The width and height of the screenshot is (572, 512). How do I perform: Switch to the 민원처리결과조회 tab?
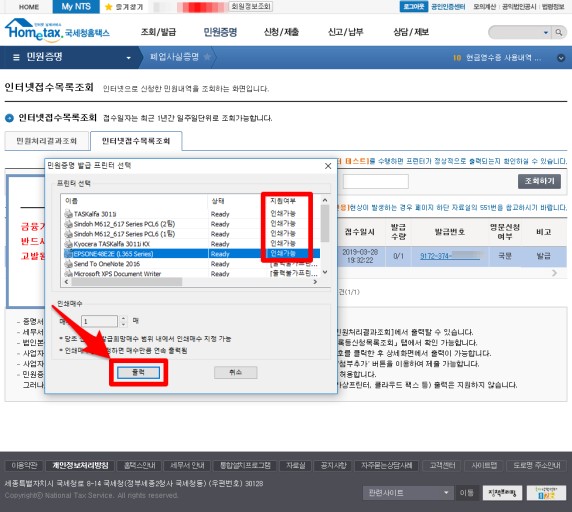click(x=47, y=141)
